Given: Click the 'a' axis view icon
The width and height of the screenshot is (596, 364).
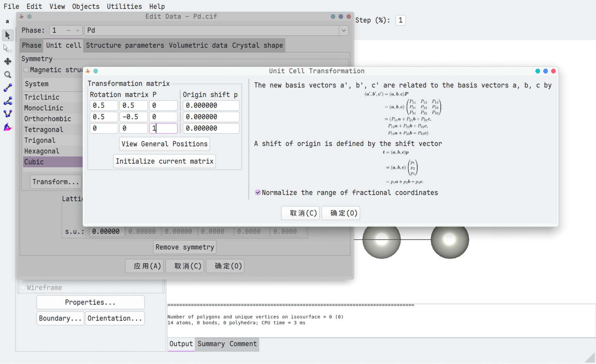Looking at the screenshot, I should (7, 22).
